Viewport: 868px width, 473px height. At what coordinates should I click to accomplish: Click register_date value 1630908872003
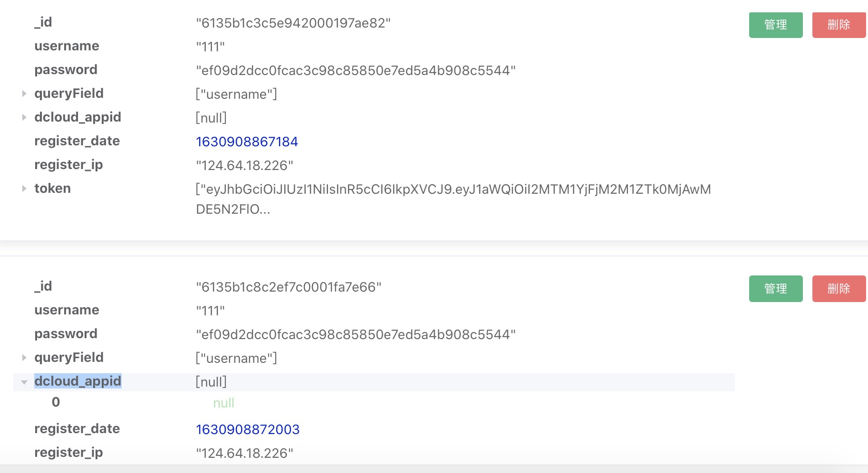[x=248, y=429]
